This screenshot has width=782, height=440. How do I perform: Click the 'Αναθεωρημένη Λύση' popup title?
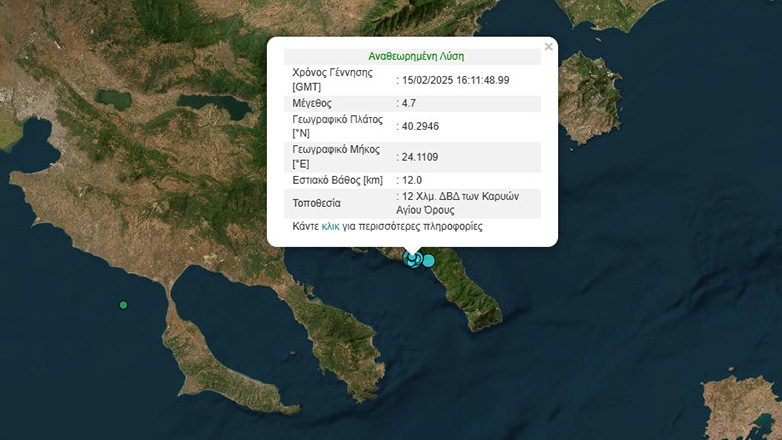coord(417,56)
